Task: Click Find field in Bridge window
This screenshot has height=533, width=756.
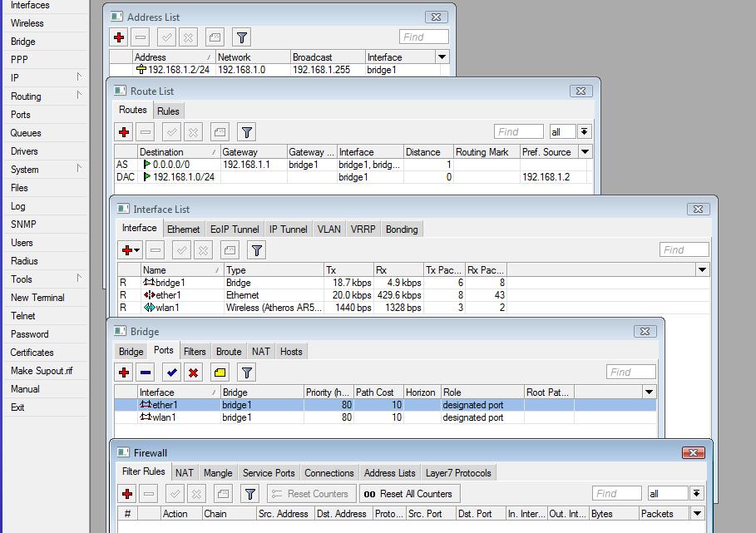Action: (631, 372)
